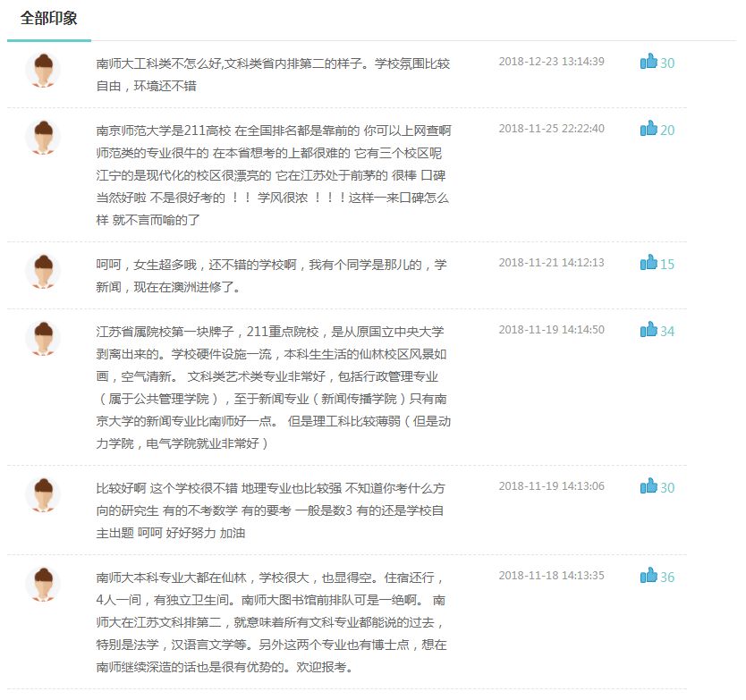Click the review text starting 南师大工科类不怎么好
The image size is (746, 700).
[x=273, y=75]
